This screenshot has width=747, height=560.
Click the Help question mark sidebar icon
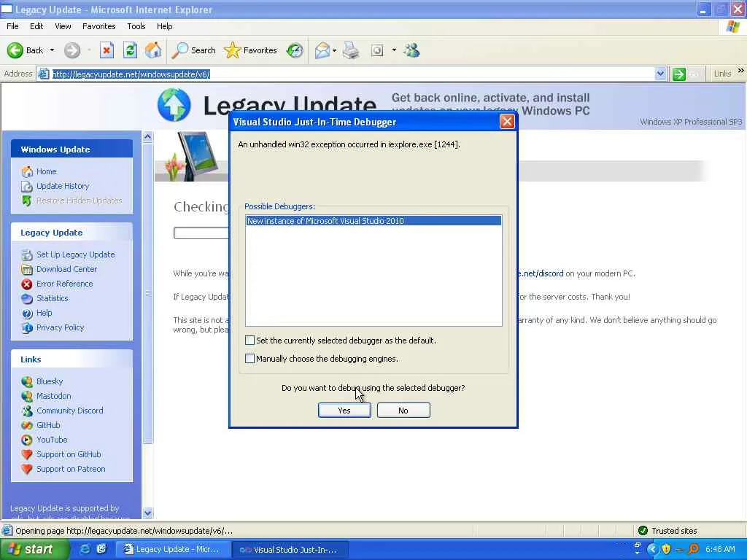pyautogui.click(x=27, y=314)
